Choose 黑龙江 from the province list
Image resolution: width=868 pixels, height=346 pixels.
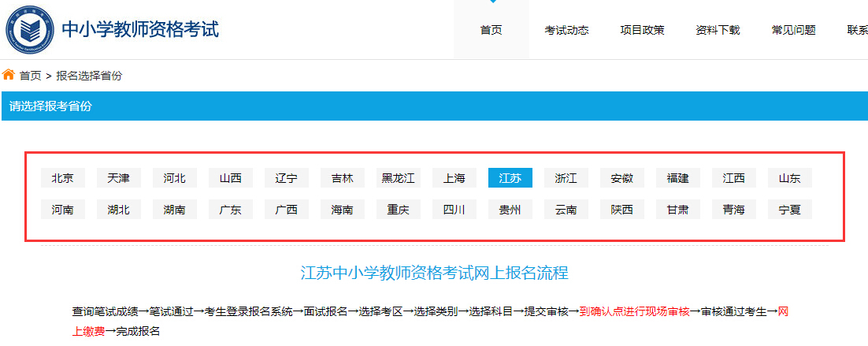[399, 178]
